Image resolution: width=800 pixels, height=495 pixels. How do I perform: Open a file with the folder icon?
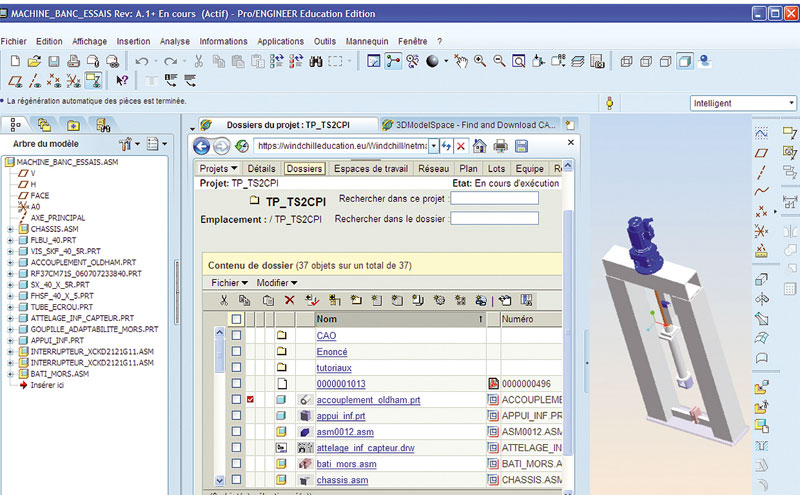34,61
